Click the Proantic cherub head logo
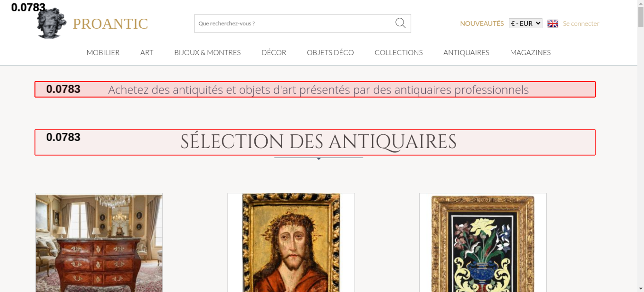Screen dimensions: 644x292 coord(51,23)
